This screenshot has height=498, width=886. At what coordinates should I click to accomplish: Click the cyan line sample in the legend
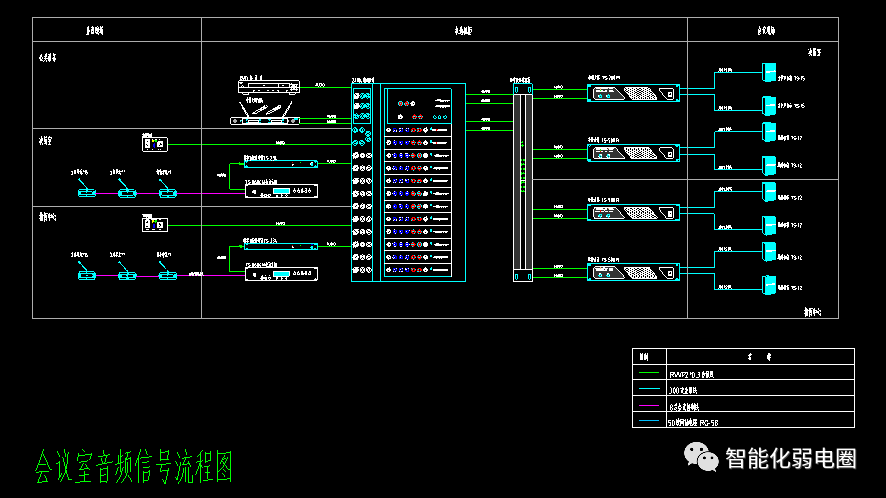pyautogui.click(x=649, y=389)
